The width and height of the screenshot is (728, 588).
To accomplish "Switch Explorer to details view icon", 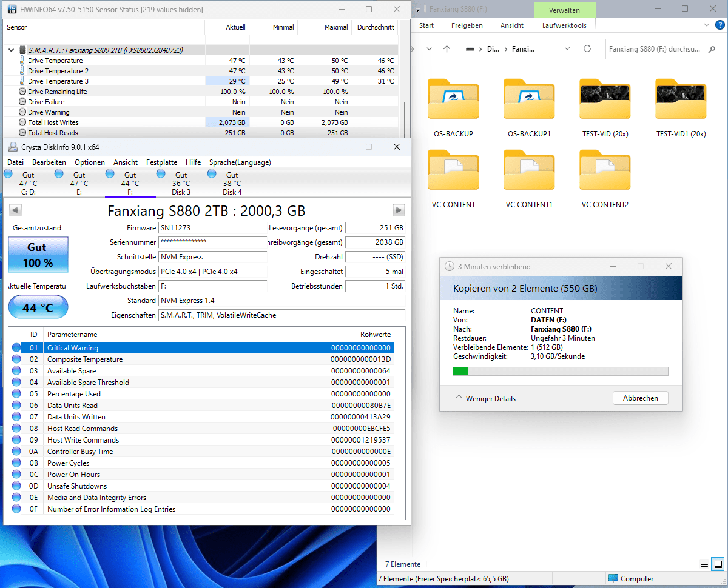I will coord(704,564).
